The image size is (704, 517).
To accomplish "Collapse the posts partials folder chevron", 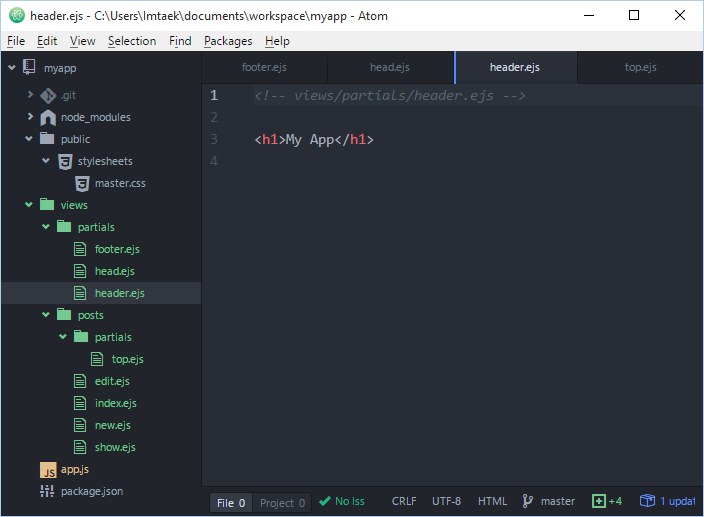I will pos(63,337).
